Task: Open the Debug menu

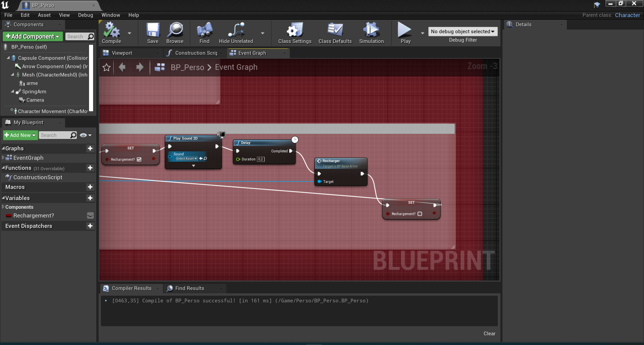Action: point(86,15)
